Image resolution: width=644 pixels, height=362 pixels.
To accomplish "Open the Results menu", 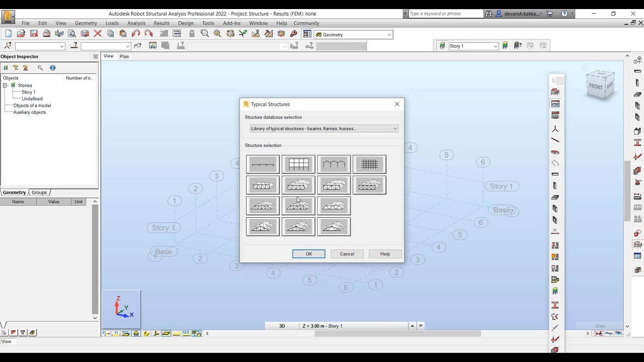I will click(x=162, y=23).
